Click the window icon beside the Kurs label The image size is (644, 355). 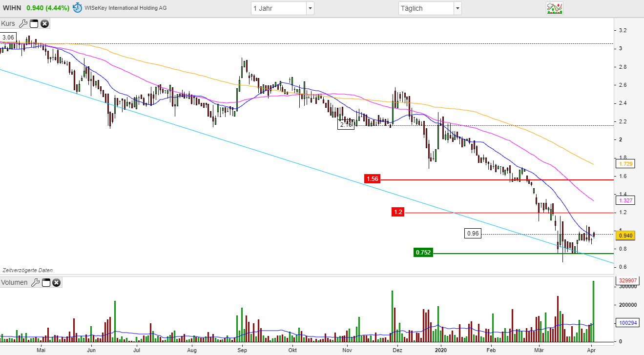(x=33, y=23)
